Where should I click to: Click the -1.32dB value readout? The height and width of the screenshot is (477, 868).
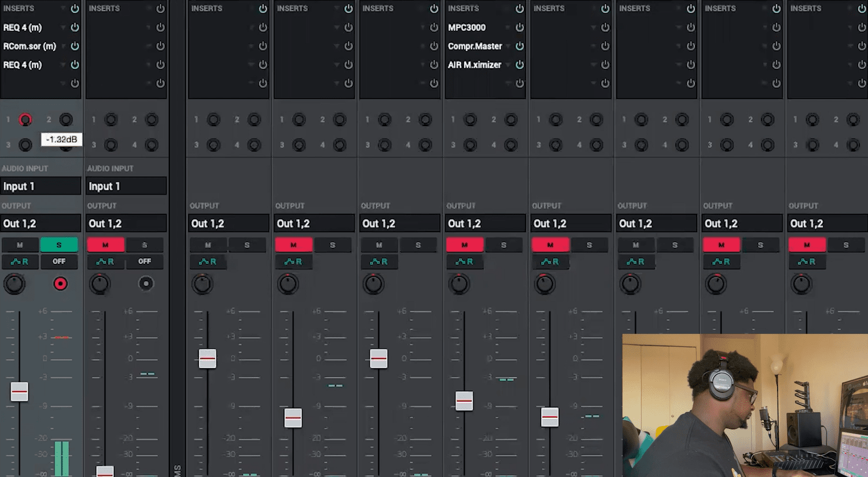(60, 139)
